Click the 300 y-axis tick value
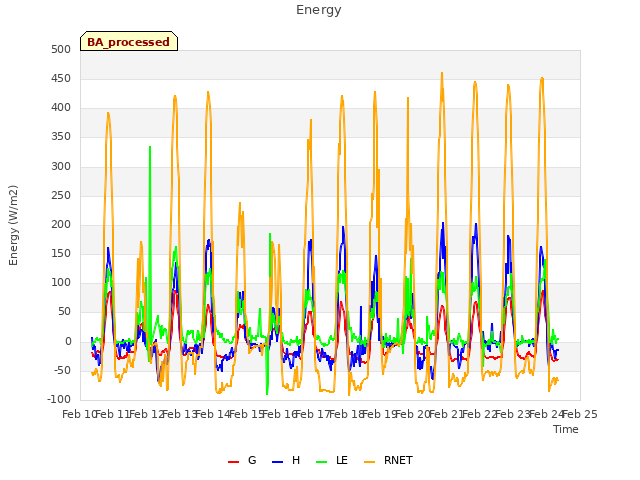The image size is (640, 480). (61, 167)
